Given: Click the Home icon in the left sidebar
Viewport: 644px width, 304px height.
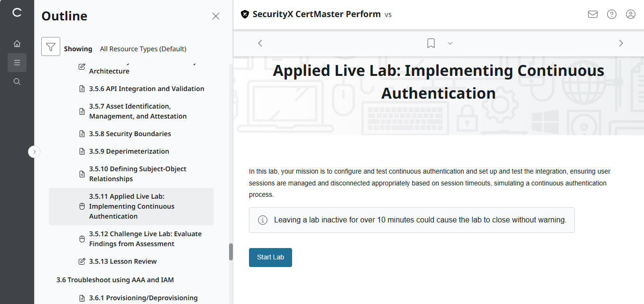Looking at the screenshot, I should click(x=17, y=43).
